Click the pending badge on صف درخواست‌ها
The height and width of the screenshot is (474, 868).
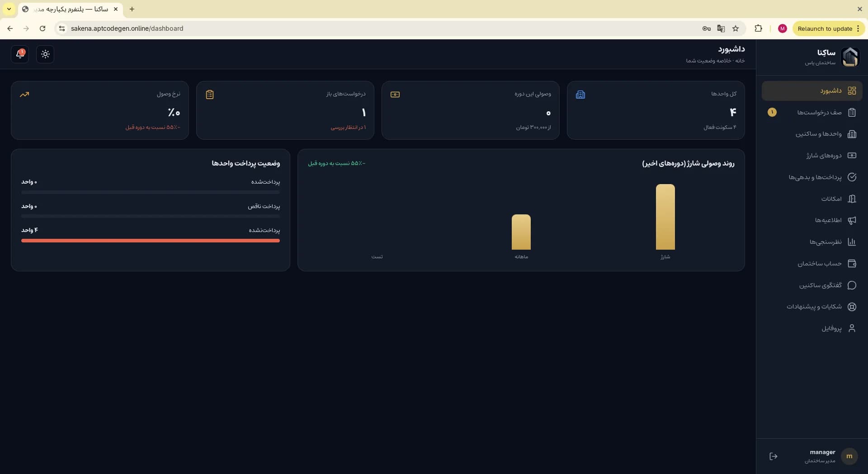[772, 112]
